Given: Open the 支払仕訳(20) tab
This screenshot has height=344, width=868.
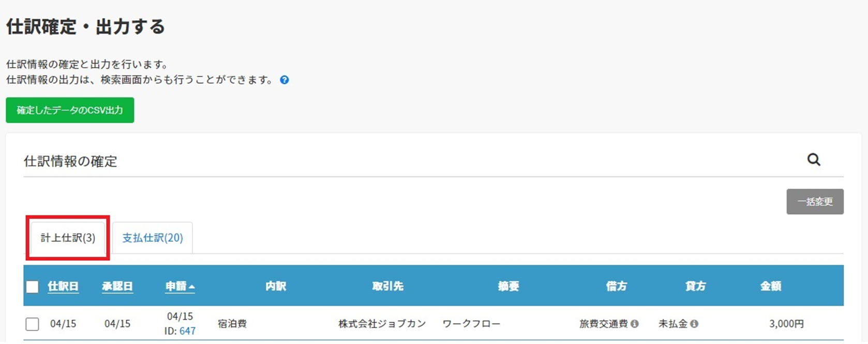Looking at the screenshot, I should (153, 238).
